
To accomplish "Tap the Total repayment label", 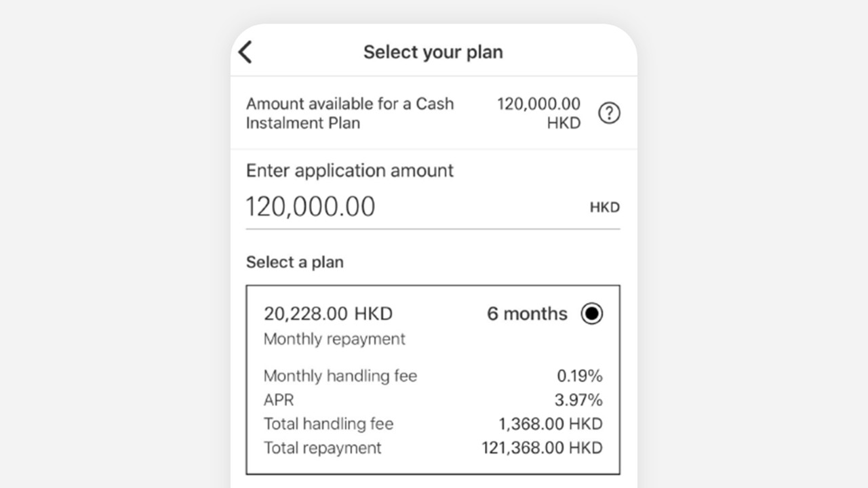I will [323, 448].
